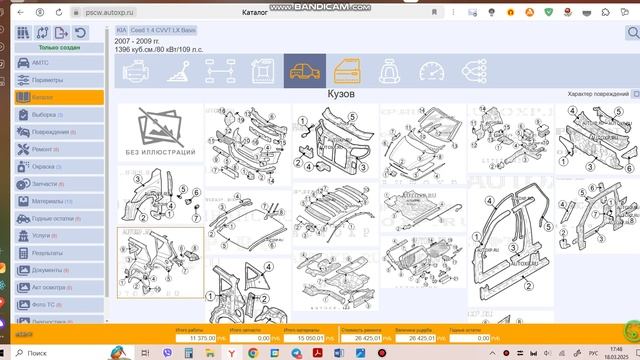
Task: Open the Акт осмотра section
Action: [59, 287]
